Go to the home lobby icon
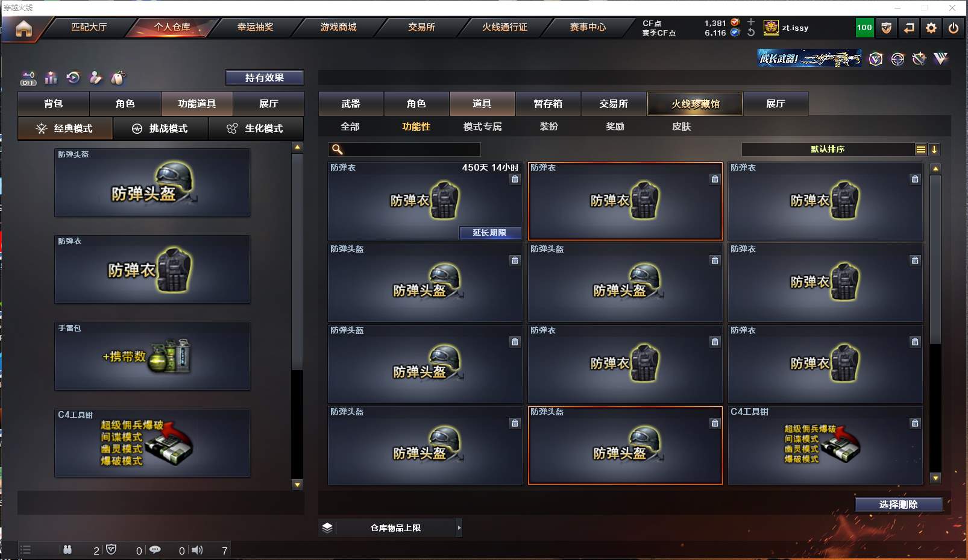The width and height of the screenshot is (968, 560). point(24,28)
